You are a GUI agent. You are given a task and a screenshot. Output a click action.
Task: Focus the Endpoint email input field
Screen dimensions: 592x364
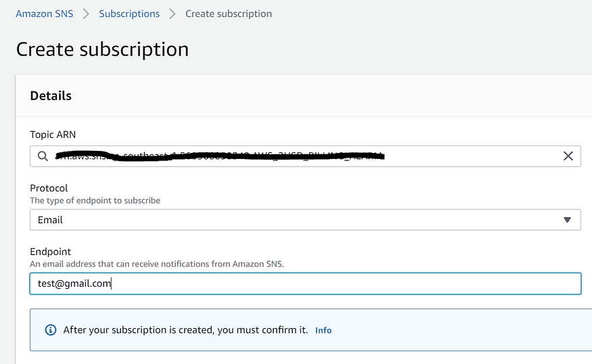click(x=305, y=283)
